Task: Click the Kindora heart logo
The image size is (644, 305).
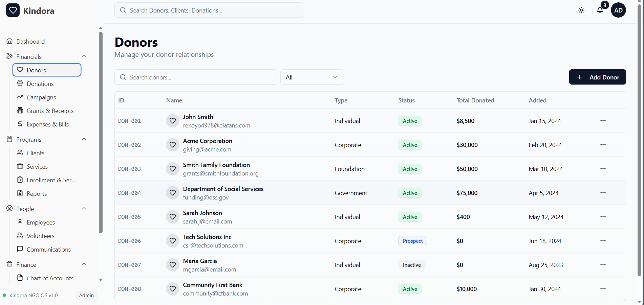Action: tap(13, 10)
